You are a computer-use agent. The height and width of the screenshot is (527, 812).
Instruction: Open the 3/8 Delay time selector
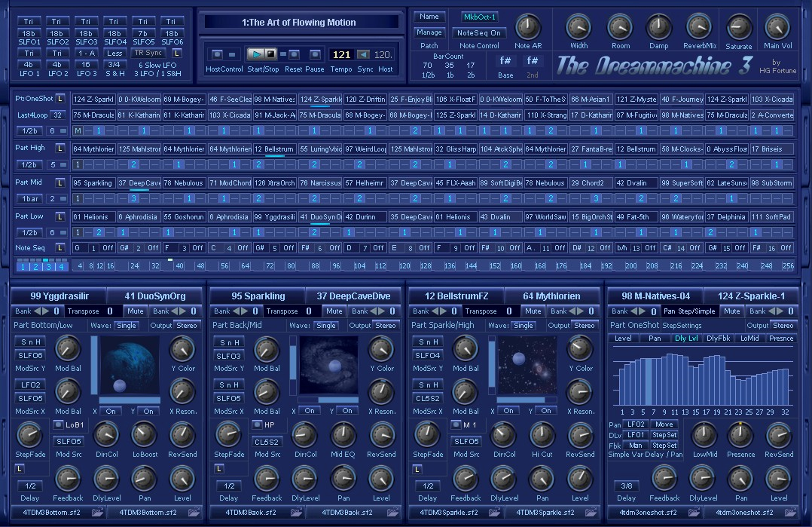[627, 486]
